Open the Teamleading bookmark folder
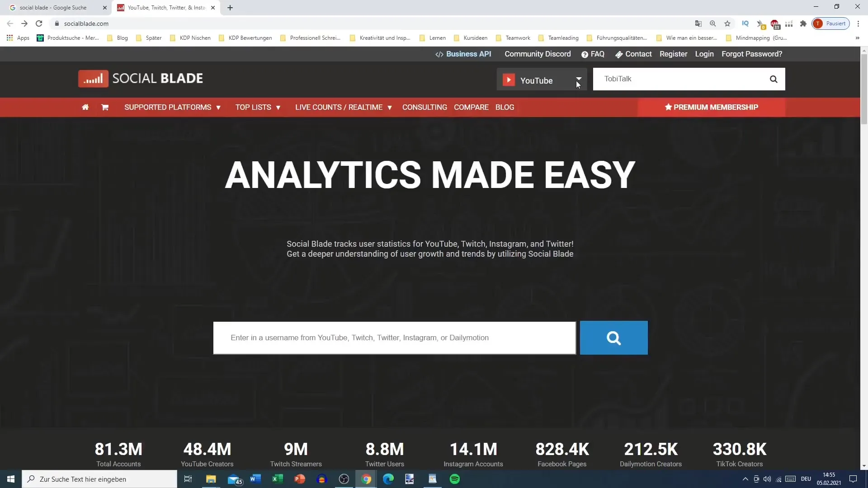Viewport: 868px width, 488px height. [x=558, y=38]
